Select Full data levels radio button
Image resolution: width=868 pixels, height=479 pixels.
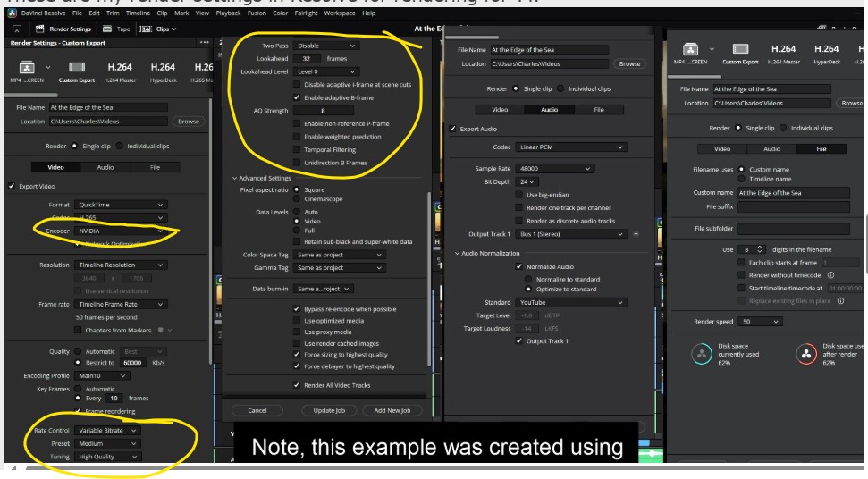[297, 230]
